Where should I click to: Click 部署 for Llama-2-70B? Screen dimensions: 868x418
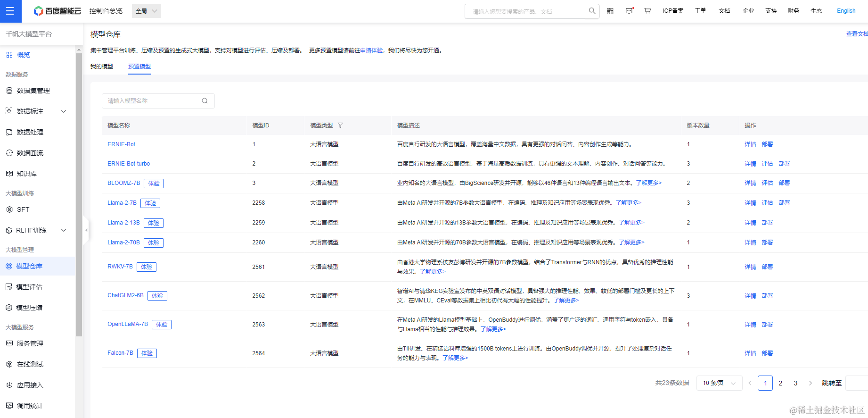pyautogui.click(x=768, y=242)
